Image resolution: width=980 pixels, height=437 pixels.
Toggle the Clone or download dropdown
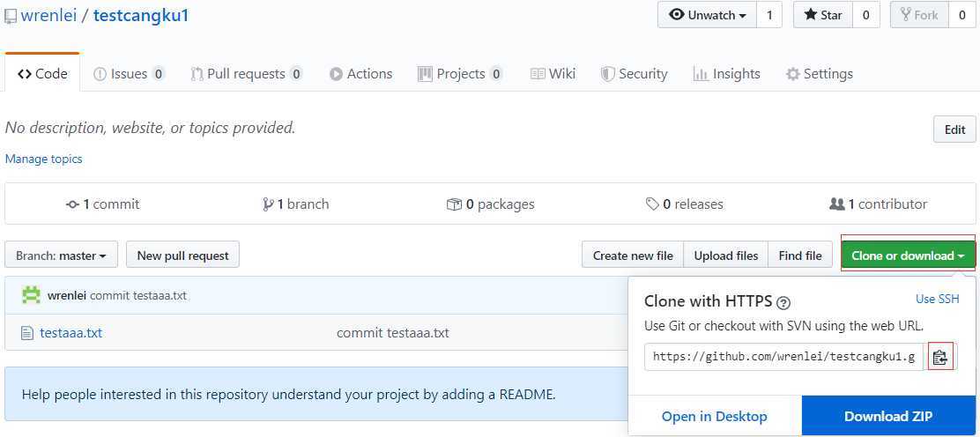tap(908, 256)
